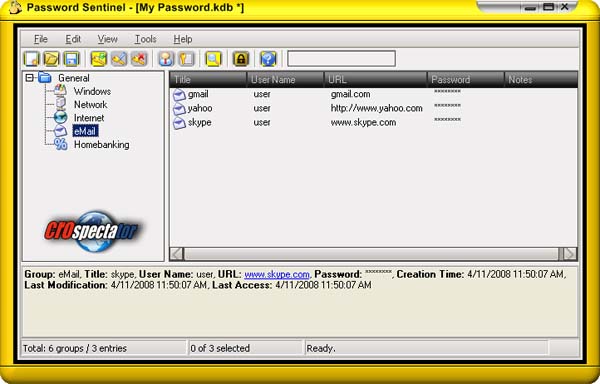The width and height of the screenshot is (600, 384).
Task: Select the General group folder
Action: point(74,78)
